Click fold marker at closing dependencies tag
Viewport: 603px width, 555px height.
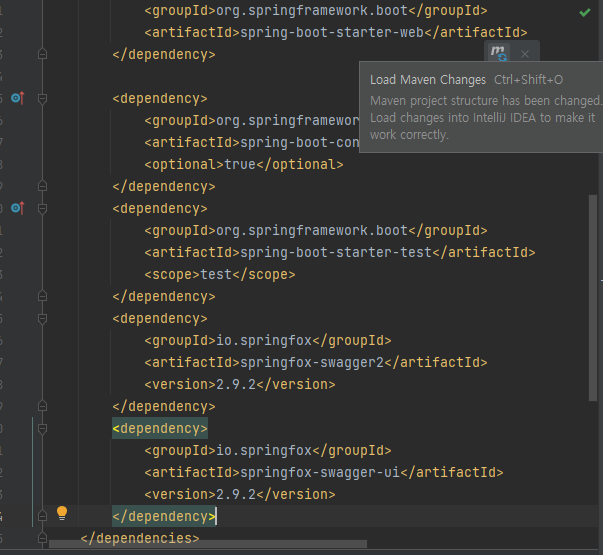point(42,538)
